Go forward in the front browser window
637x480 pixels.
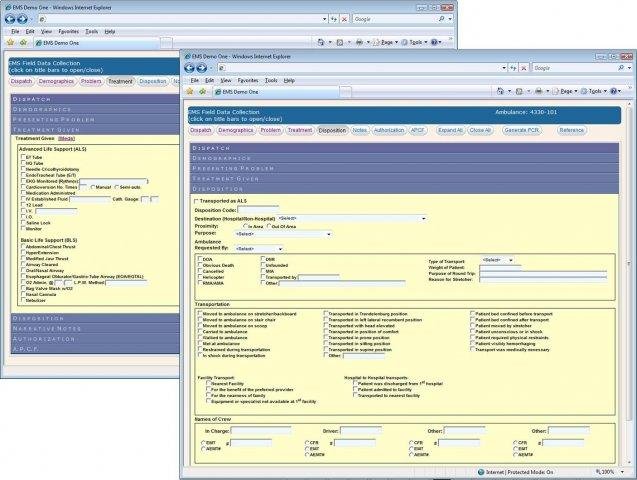202,68
